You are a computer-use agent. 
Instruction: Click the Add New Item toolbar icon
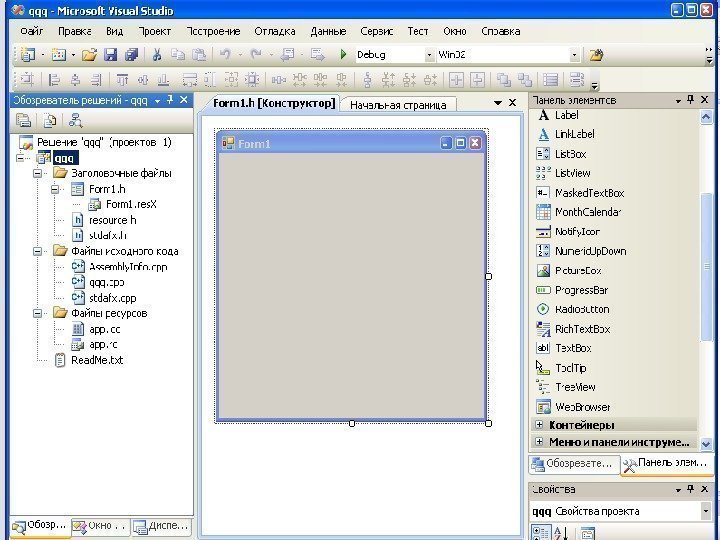(x=59, y=55)
